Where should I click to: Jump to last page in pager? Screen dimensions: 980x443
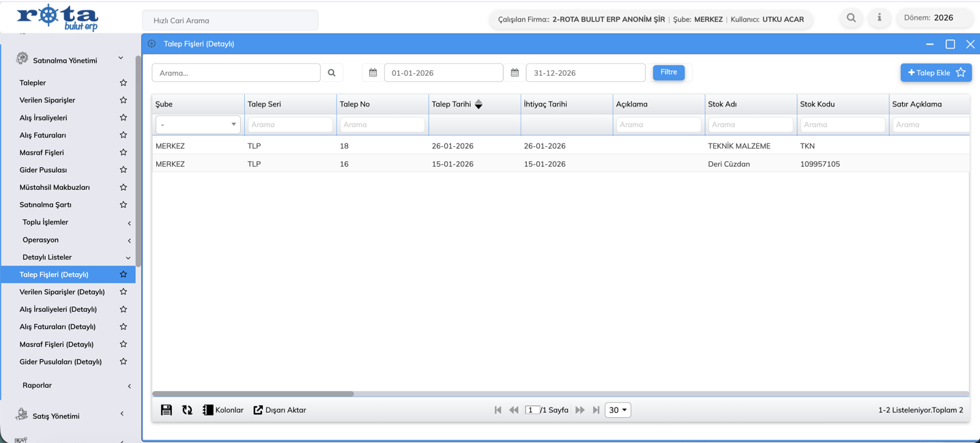click(x=596, y=410)
